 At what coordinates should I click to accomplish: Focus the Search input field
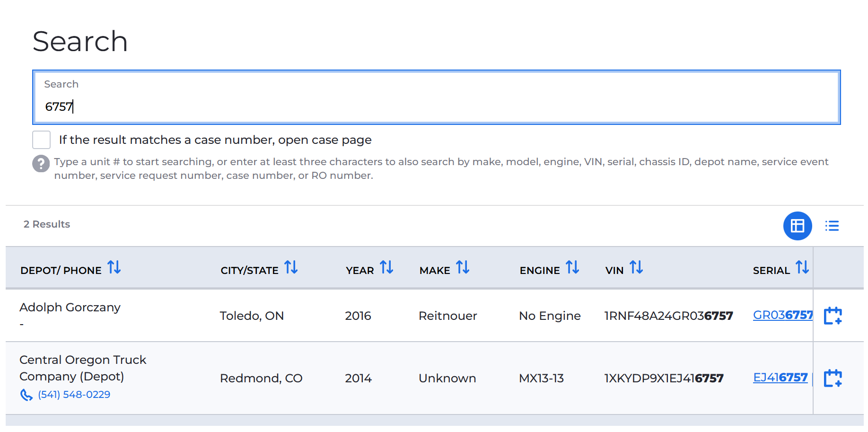coord(436,97)
